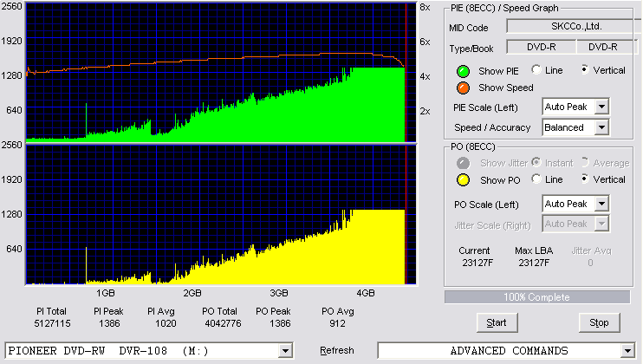Toggle the grey Show Jitter indicator
Screen dimensions: 643x364
click(x=463, y=163)
